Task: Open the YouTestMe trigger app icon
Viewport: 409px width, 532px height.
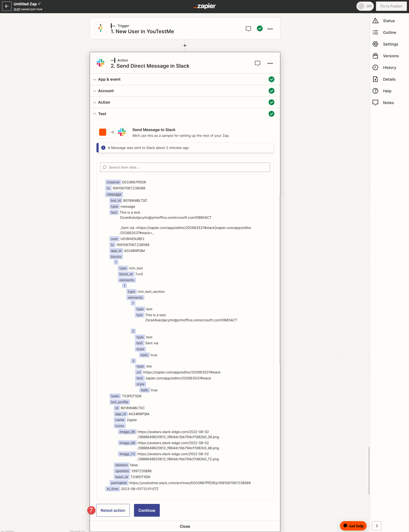Action: pos(101,29)
